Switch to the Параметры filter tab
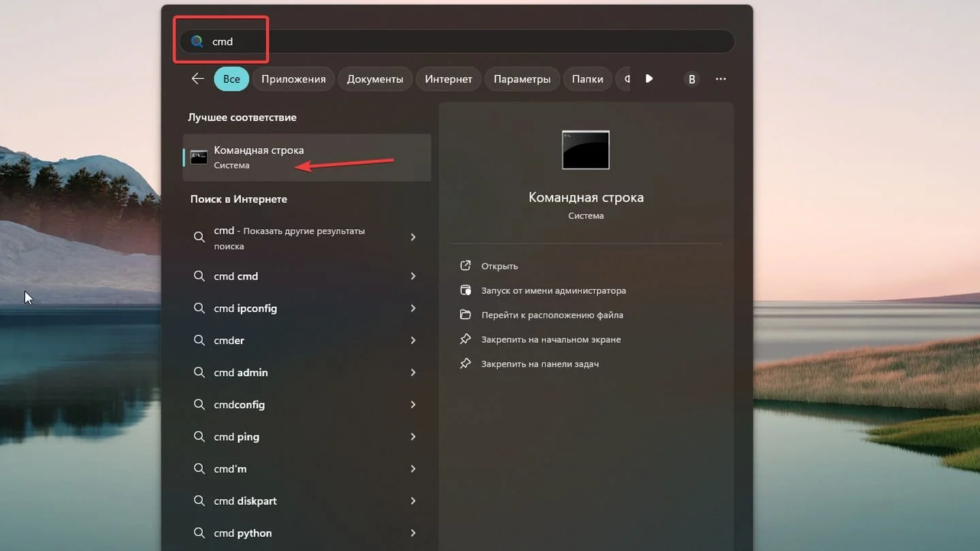 coord(522,79)
